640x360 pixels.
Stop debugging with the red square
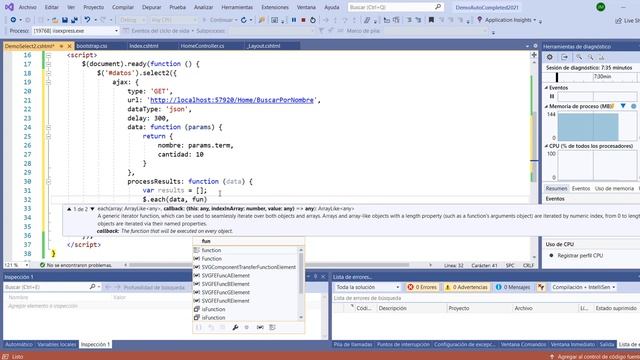(x=303, y=20)
